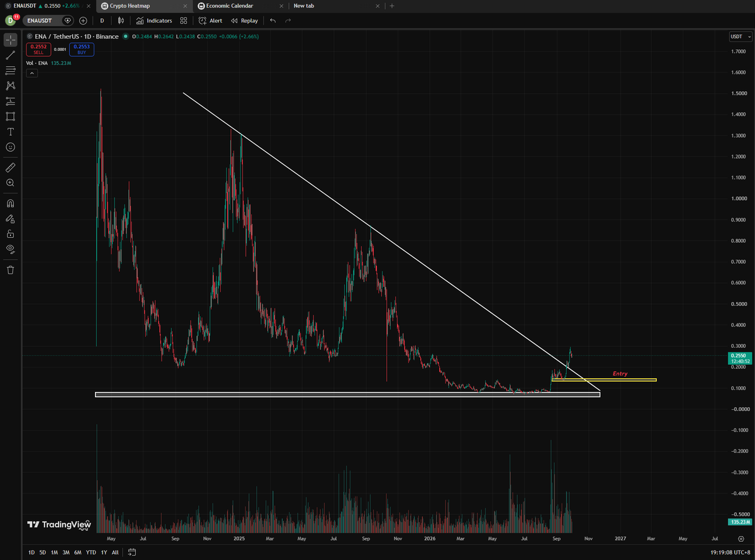Open the emoji and icons tool
This screenshot has height=560, width=755.
tap(10, 147)
